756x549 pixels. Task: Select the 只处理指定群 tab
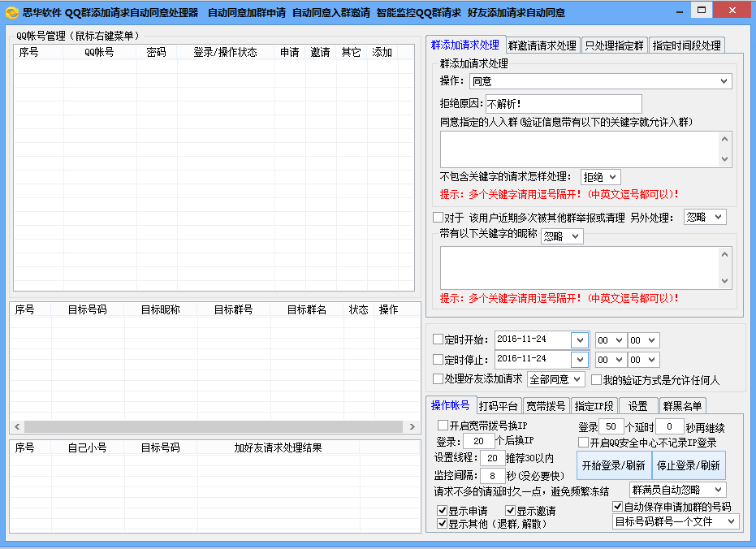[x=614, y=45]
